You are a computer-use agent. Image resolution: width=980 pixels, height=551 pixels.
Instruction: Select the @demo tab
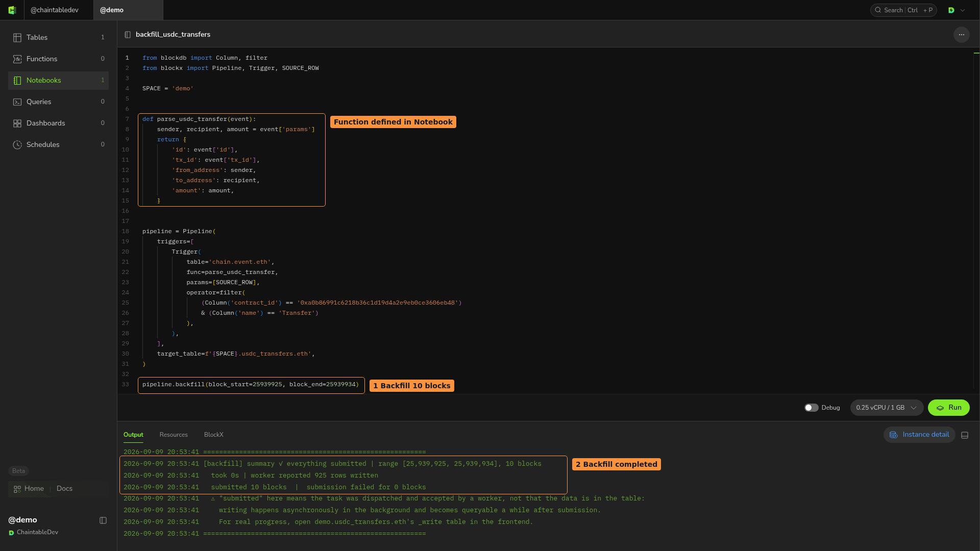(128, 10)
